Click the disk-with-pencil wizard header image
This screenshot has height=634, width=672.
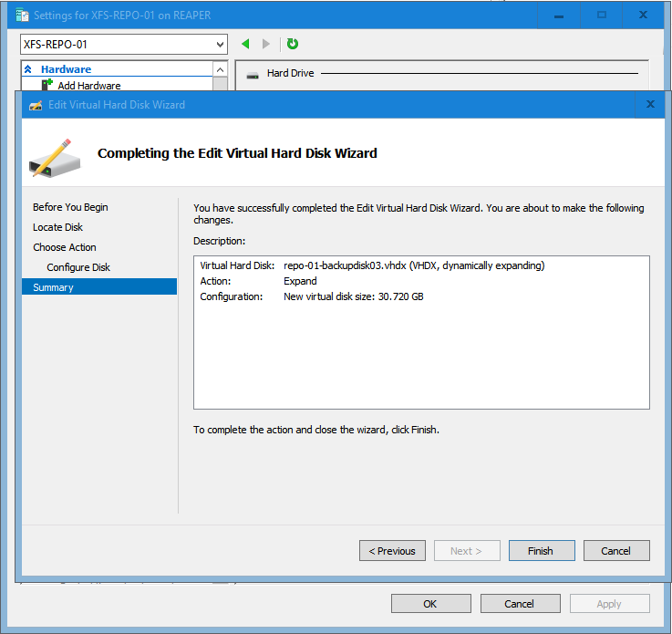coord(55,158)
